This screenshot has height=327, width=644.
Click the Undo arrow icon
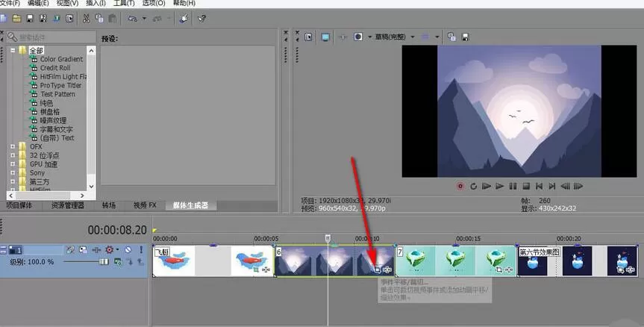pyautogui.click(x=132, y=19)
